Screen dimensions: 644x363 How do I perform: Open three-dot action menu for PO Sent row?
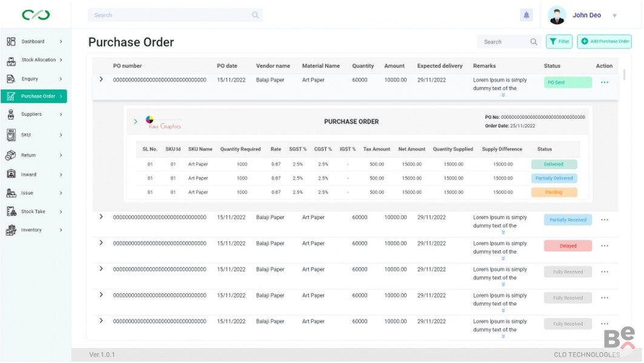(x=604, y=83)
